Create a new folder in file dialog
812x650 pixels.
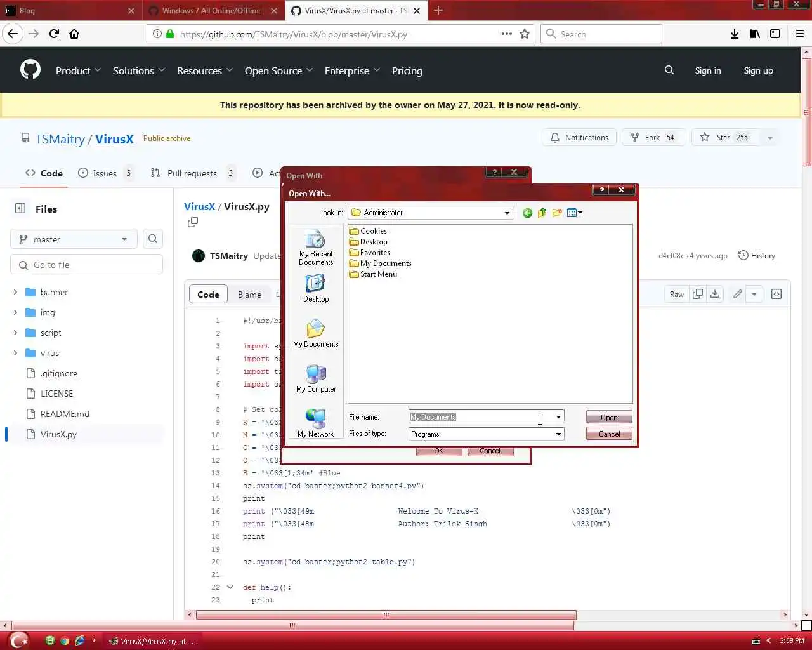pyautogui.click(x=557, y=213)
